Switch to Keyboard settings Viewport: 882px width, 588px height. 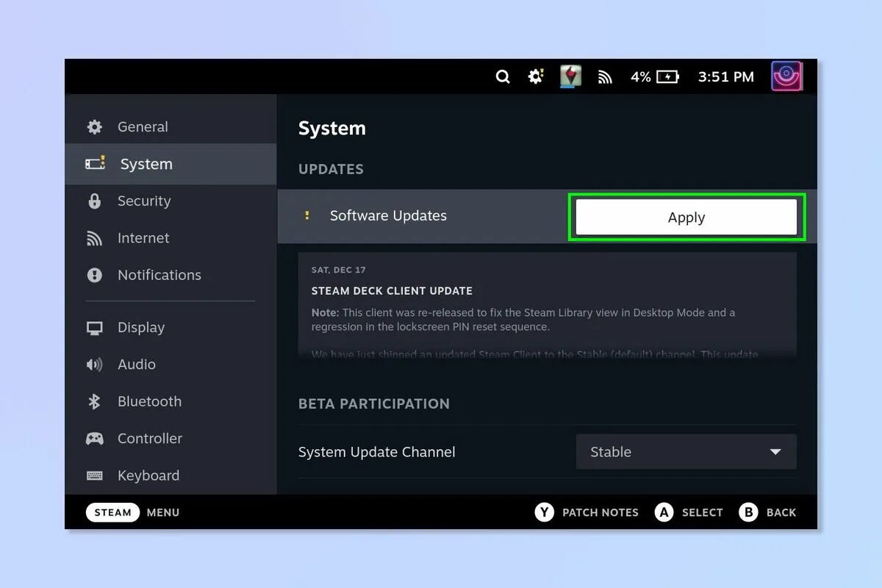coord(171,476)
